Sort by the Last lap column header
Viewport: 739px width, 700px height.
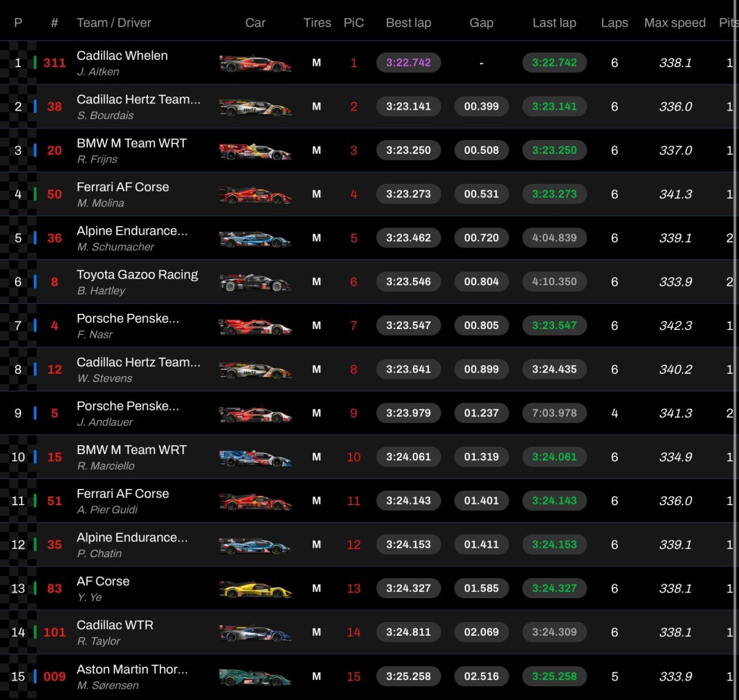point(554,22)
